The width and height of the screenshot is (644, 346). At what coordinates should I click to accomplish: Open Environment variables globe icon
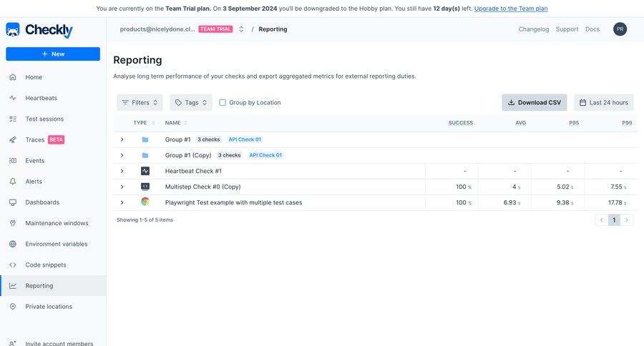click(x=13, y=244)
